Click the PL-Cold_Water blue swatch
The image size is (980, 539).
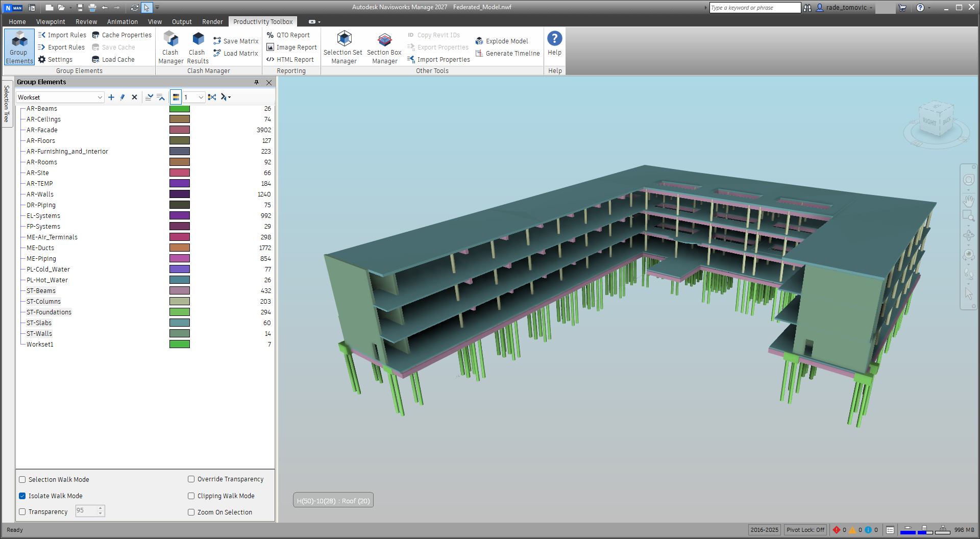[x=180, y=269]
